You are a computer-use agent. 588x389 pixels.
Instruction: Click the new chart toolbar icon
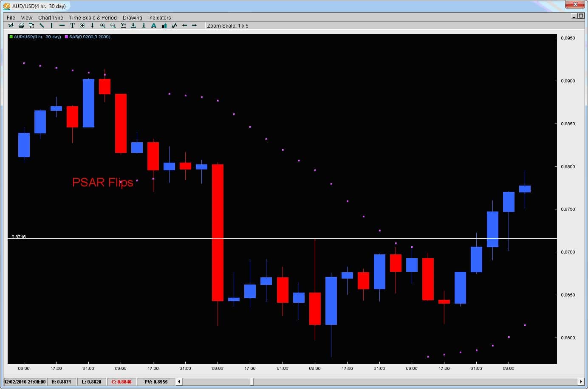[11, 25]
